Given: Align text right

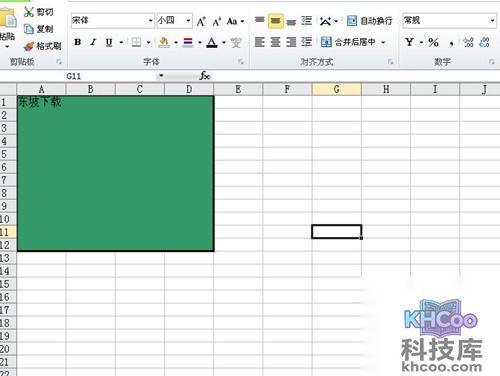Looking at the screenshot, I should [291, 42].
